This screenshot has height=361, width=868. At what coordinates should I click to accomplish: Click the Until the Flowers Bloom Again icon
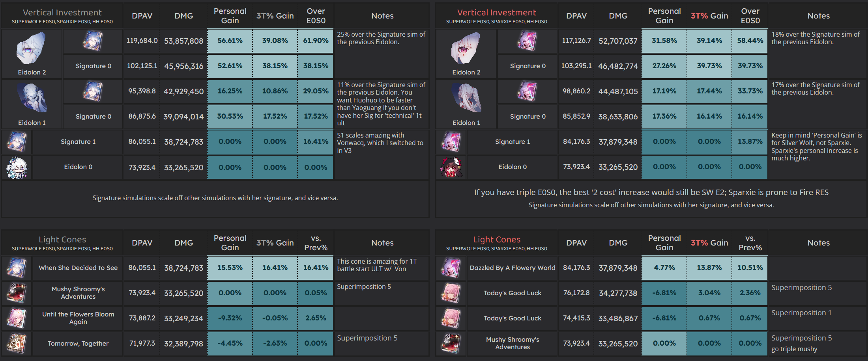coord(17,318)
